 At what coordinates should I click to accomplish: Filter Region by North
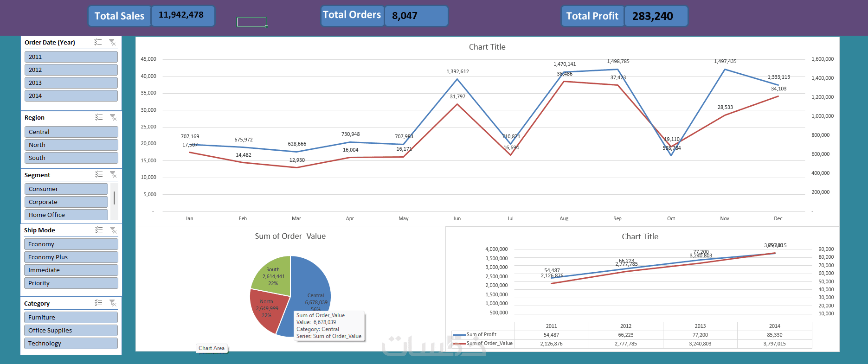coord(71,145)
